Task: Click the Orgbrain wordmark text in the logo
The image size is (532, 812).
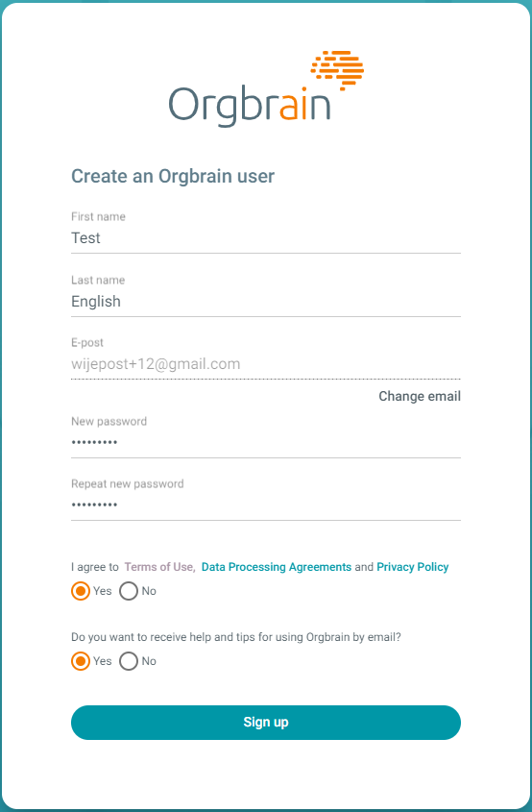Action: click(250, 106)
